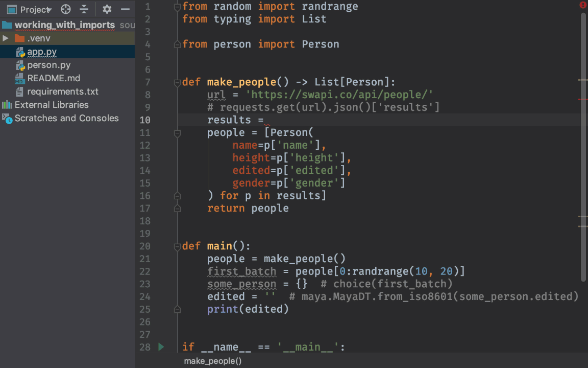
Task: Click line number 10 in the gutter
Action: coord(145,120)
